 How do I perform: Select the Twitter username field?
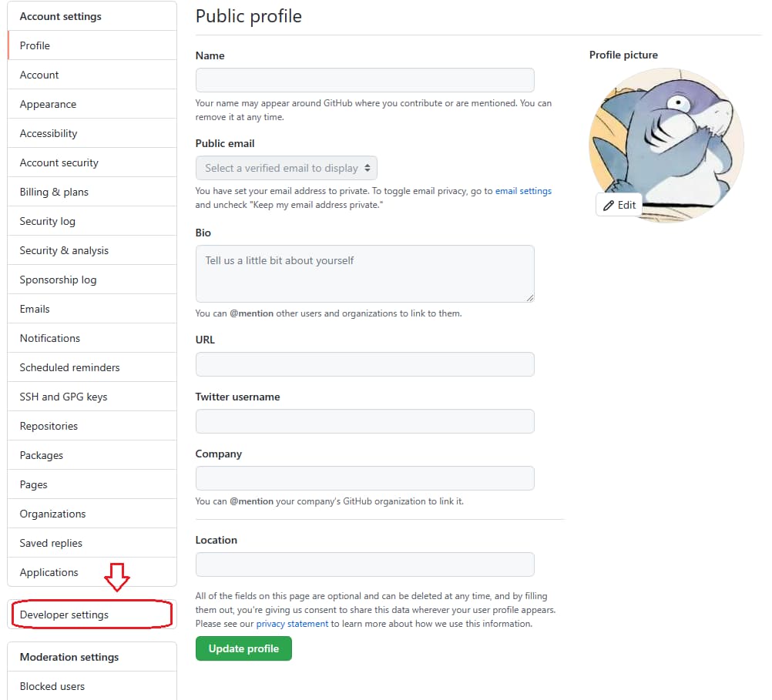[x=365, y=421]
